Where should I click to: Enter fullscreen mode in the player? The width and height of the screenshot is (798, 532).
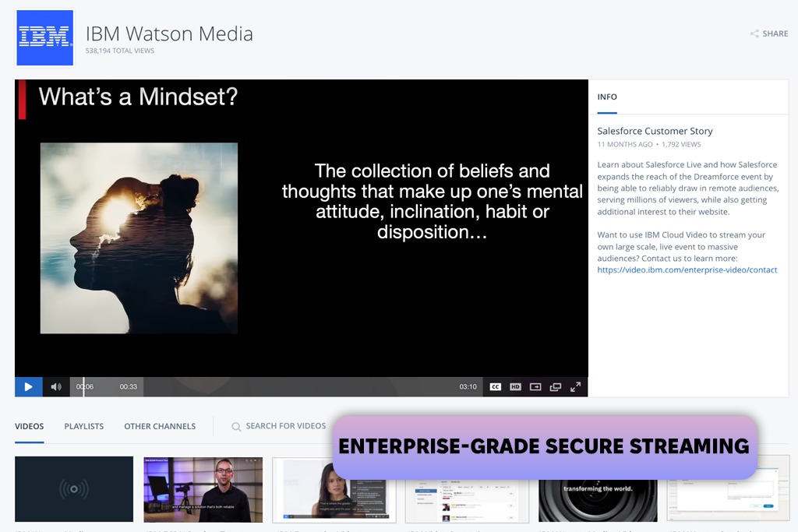coord(575,387)
